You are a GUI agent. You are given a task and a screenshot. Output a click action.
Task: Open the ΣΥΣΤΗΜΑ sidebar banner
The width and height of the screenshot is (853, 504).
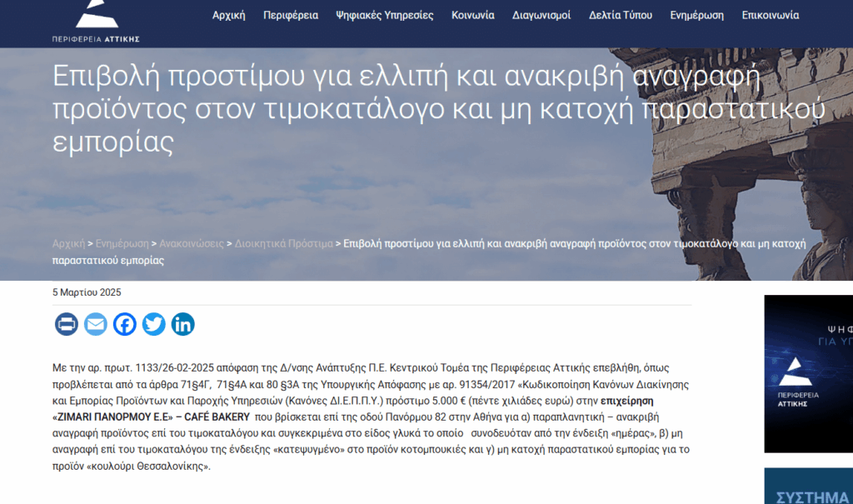click(808, 486)
